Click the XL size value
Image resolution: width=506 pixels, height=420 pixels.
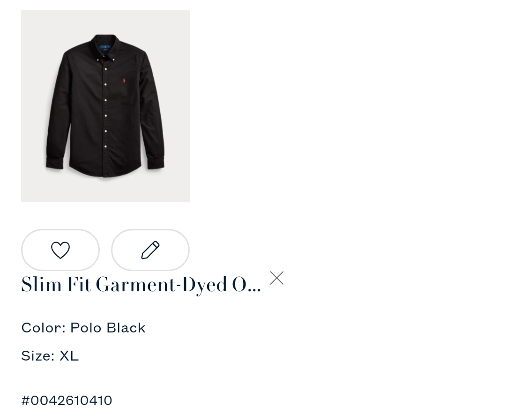(69, 356)
